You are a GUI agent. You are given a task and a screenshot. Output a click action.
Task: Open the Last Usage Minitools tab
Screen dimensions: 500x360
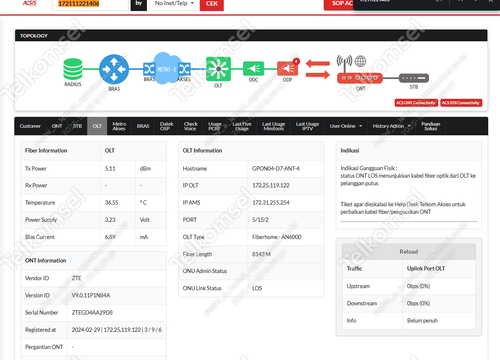coord(273,126)
